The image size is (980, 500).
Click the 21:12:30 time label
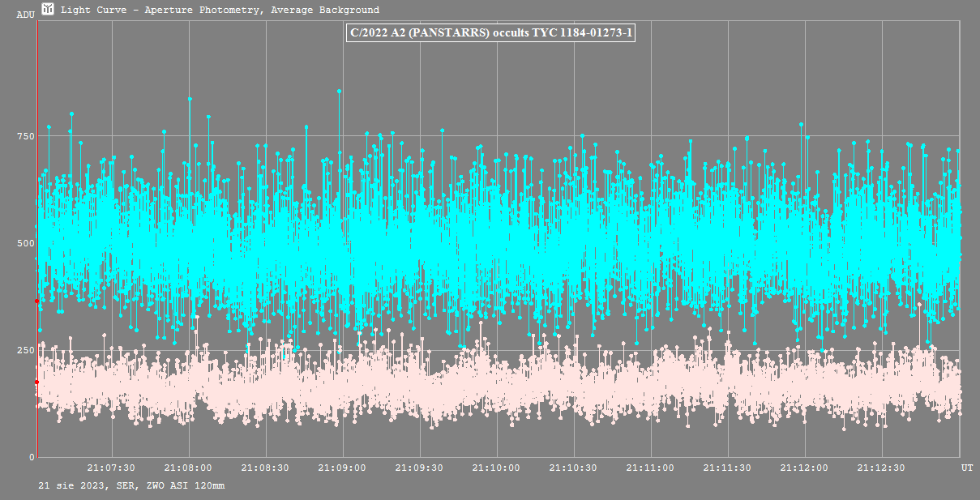(x=882, y=468)
